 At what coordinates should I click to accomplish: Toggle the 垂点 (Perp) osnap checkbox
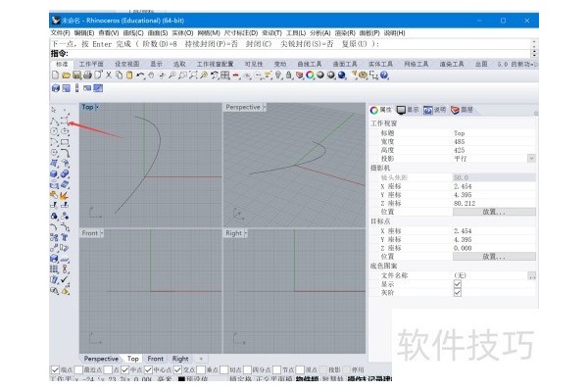point(201,369)
